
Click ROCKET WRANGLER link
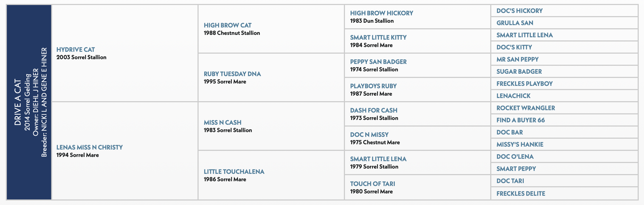[x=526, y=108]
